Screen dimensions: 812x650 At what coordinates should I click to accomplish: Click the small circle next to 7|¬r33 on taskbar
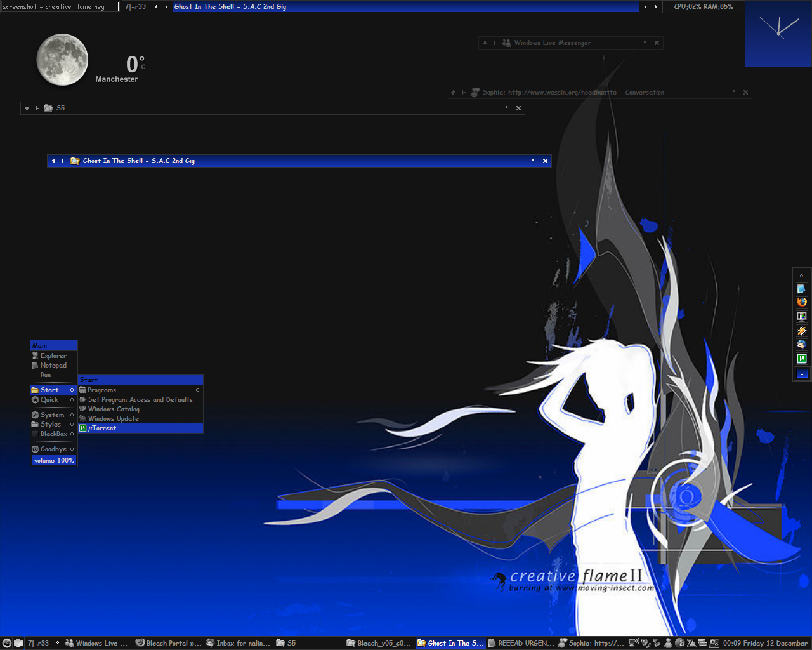pyautogui.click(x=57, y=642)
